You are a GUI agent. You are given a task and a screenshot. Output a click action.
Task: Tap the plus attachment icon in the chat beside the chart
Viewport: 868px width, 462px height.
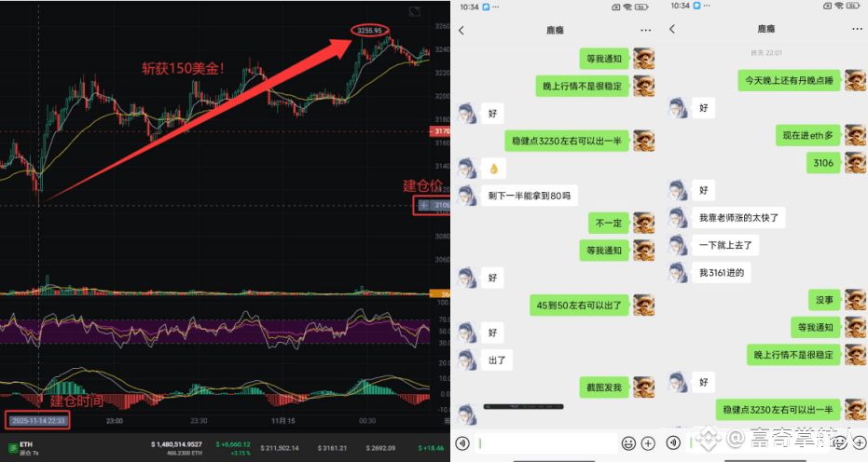(x=648, y=442)
